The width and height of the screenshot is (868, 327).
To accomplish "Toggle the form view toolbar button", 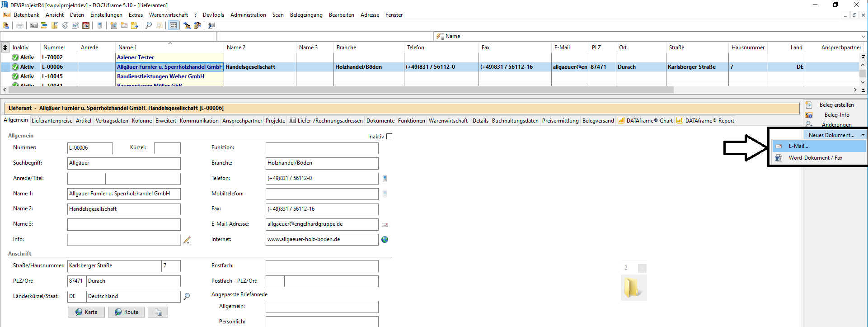I will 173,25.
